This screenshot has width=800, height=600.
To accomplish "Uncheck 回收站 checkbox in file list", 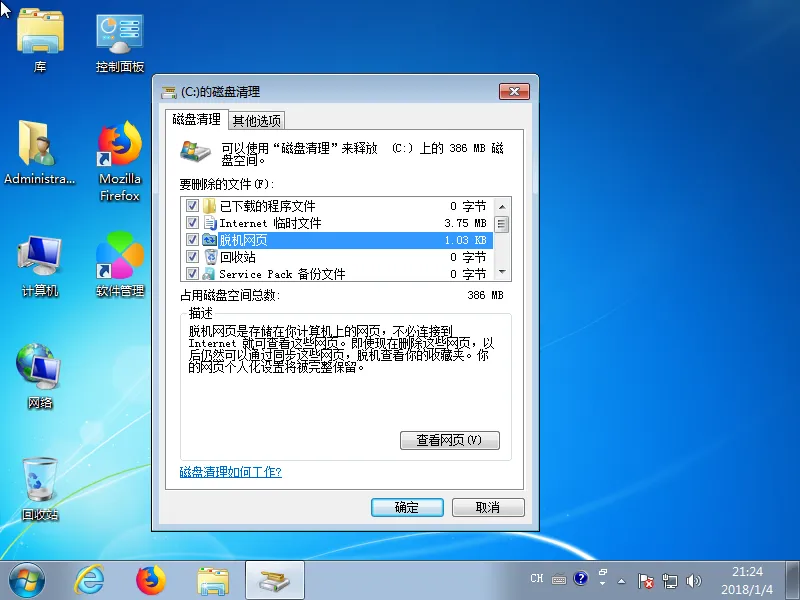I will pyautogui.click(x=192, y=256).
